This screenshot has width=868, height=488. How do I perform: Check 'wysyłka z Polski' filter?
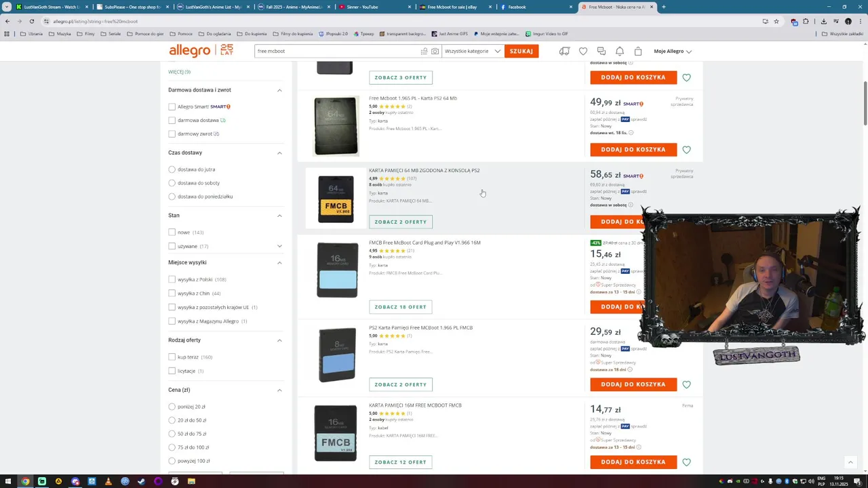[172, 279]
